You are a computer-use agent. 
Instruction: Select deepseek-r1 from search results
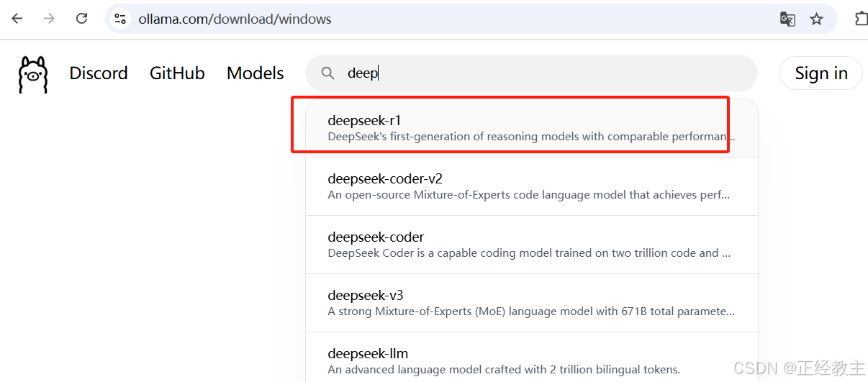point(532,128)
